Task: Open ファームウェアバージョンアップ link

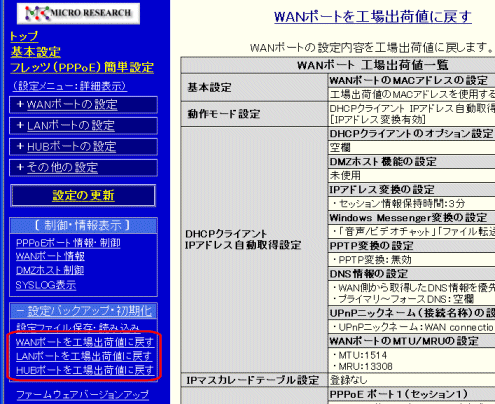Action: [82, 395]
